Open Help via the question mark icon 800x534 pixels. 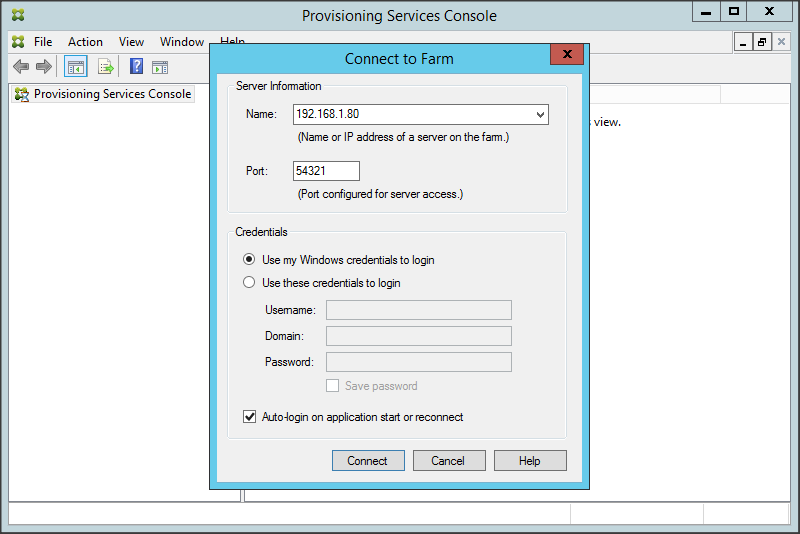pos(136,67)
